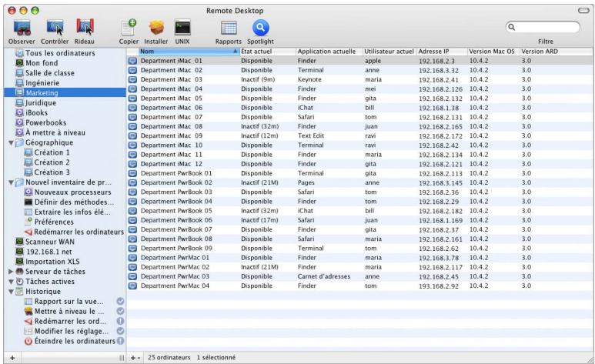
Task: Expand the Serveur de tâches triangle
Action: [11, 272]
